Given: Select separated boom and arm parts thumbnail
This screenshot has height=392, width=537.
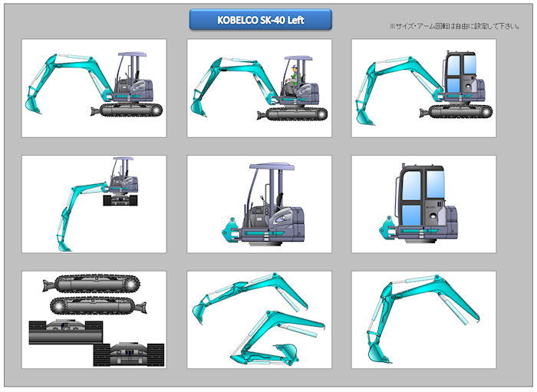Looking at the screenshot, I should (259, 320).
